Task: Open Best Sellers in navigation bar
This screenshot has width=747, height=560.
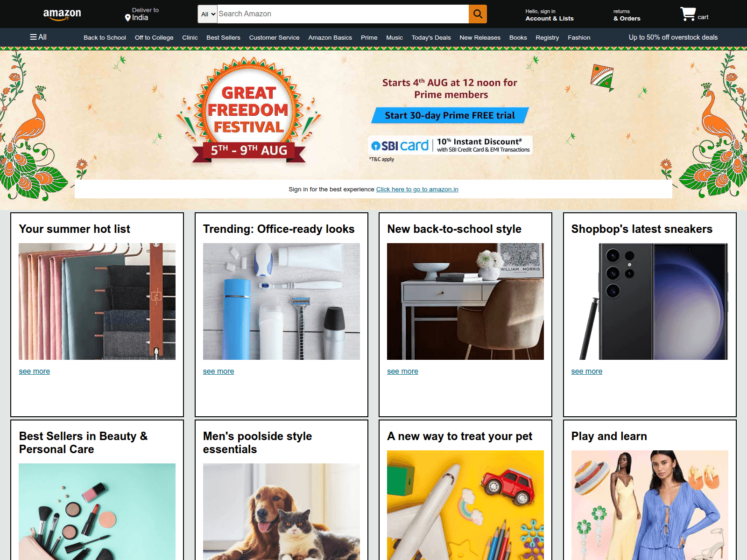Action: pyautogui.click(x=223, y=37)
